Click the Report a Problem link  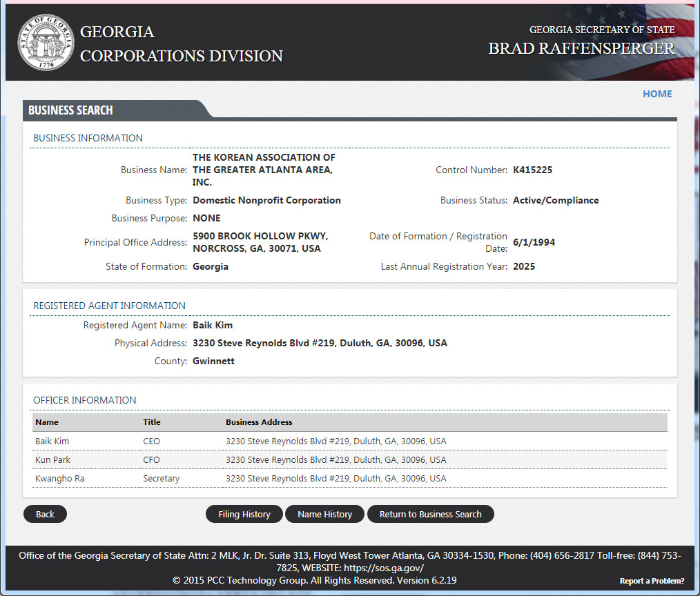point(652,581)
